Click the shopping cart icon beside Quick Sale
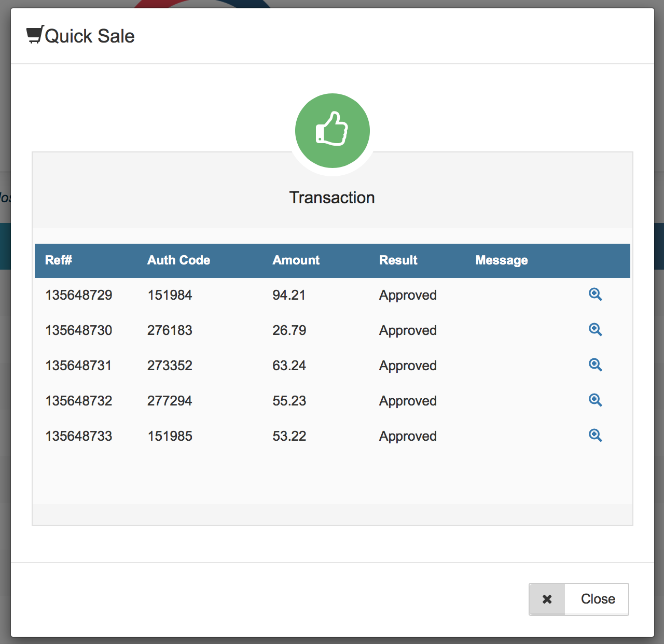 point(35,34)
